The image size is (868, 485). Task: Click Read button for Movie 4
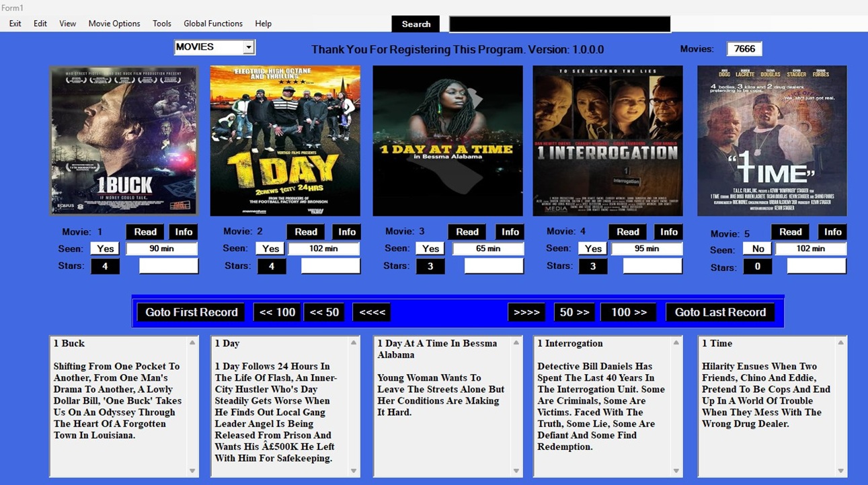coord(628,232)
